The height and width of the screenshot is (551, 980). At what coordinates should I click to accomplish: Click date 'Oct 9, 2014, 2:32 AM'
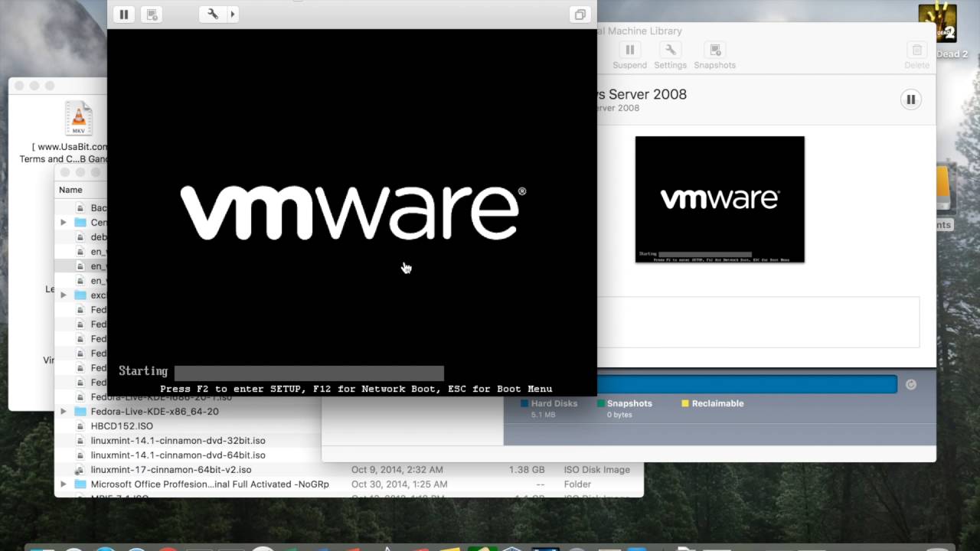397,470
